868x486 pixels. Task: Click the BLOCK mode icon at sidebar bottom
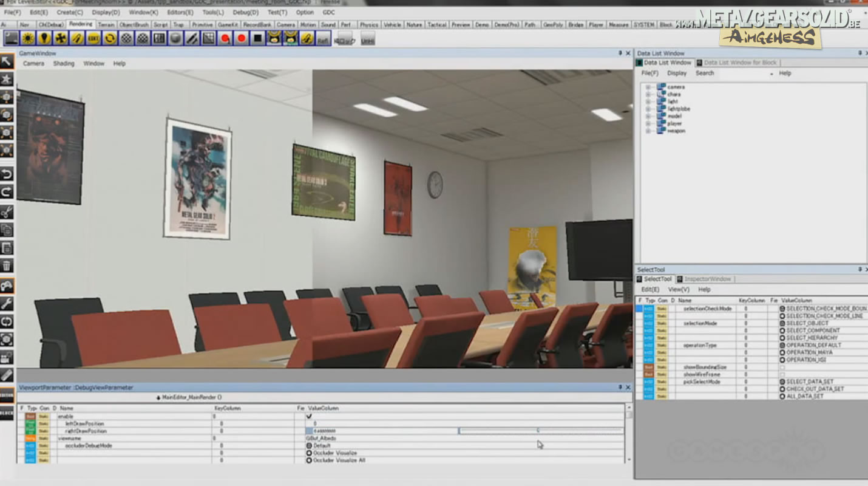[7, 413]
